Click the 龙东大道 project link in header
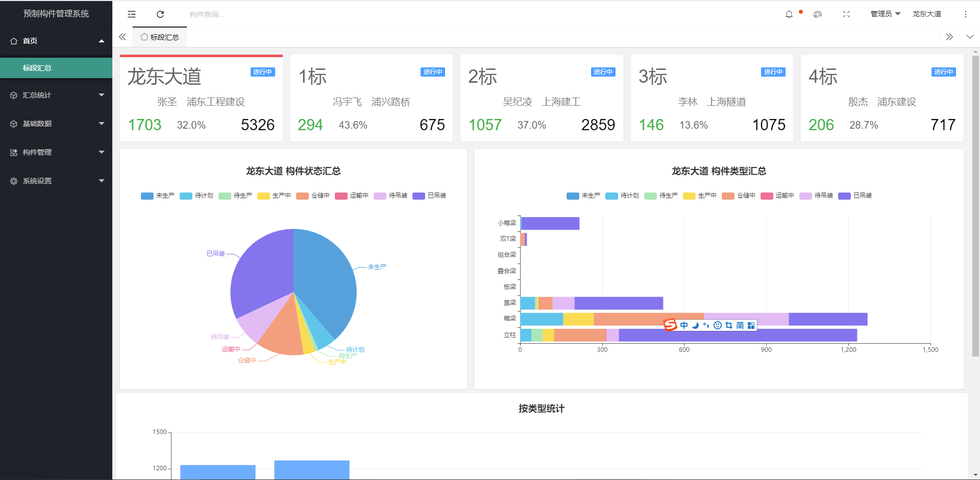980x480 pixels. click(926, 14)
